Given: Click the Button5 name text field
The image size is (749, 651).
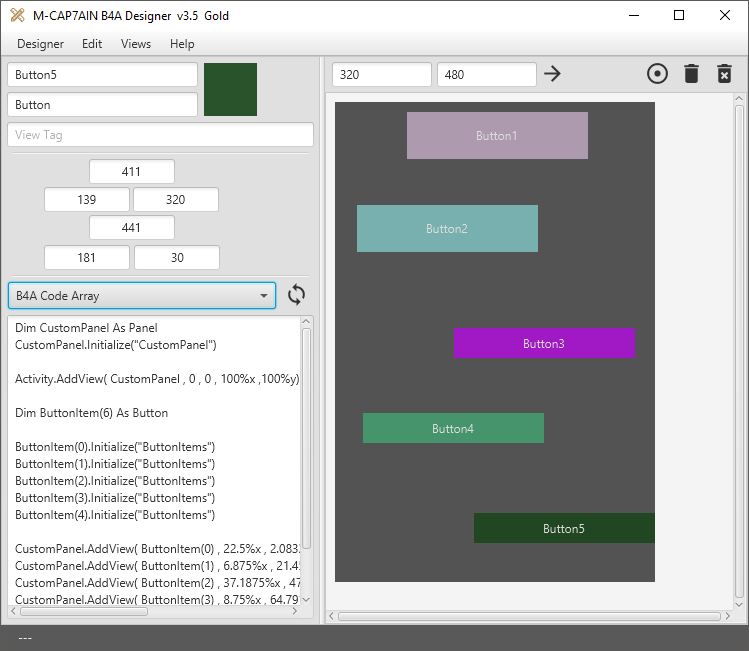Looking at the screenshot, I should pyautogui.click(x=102, y=75).
